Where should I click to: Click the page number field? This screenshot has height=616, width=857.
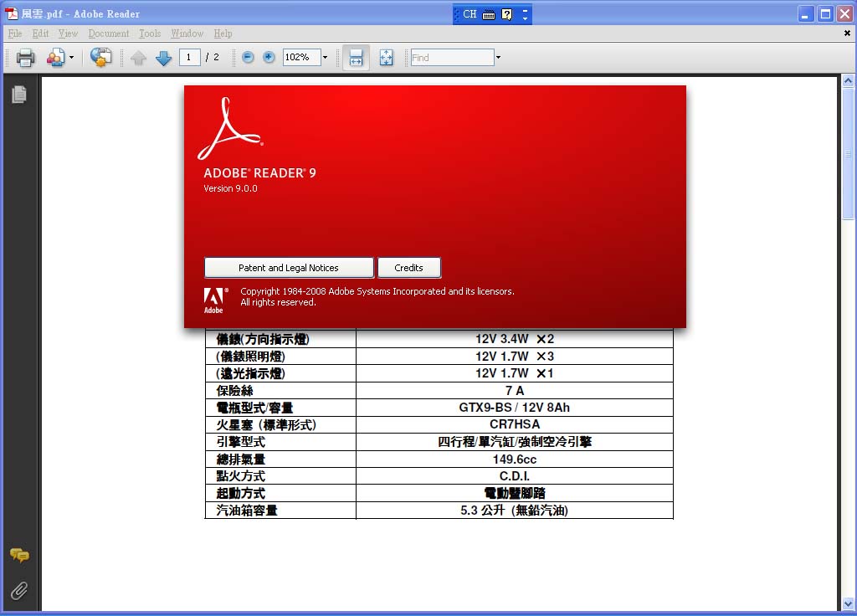189,57
